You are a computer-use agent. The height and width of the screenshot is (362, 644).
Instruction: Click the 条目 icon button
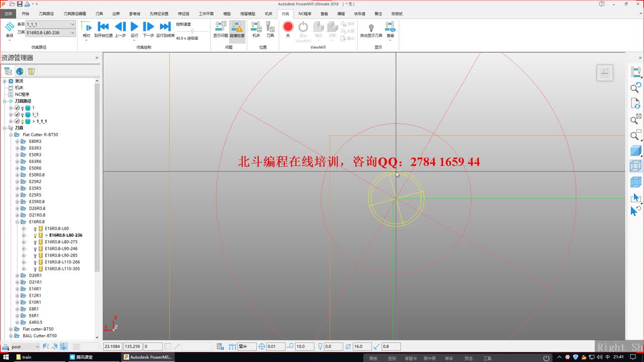(x=10, y=30)
